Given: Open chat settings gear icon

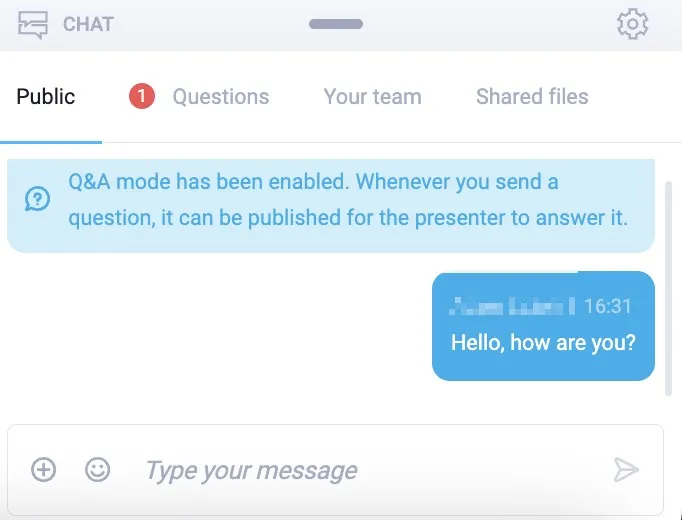Looking at the screenshot, I should pos(632,24).
